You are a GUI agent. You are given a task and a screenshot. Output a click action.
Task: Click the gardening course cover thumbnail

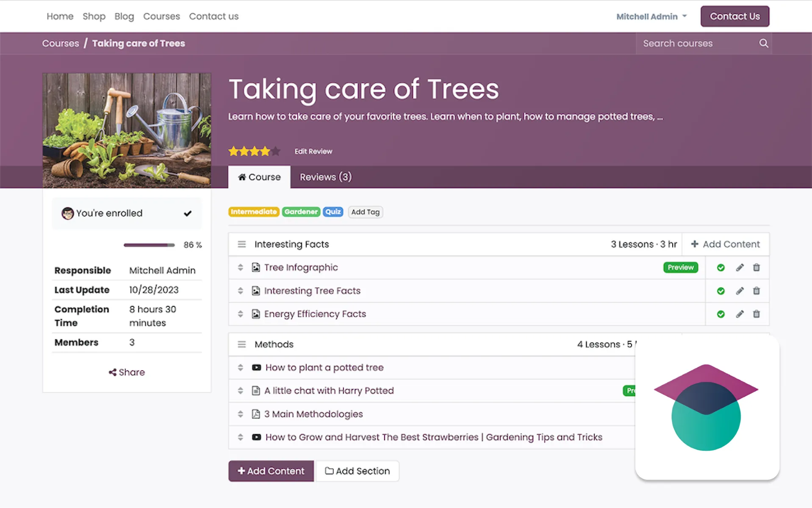coord(127,130)
